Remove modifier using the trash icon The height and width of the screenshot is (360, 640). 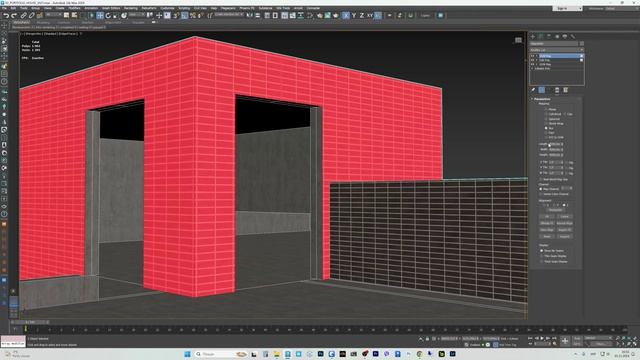coord(557,90)
